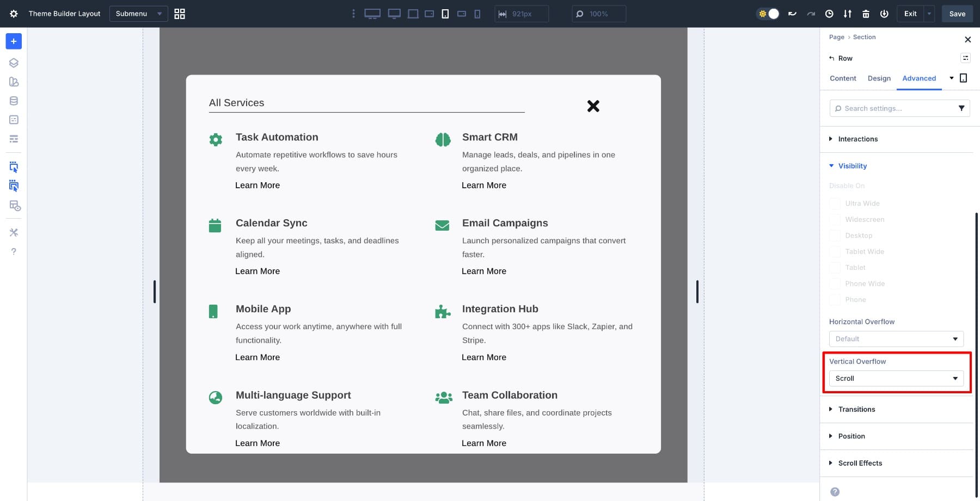Open the Vertical Overflow Scroll dropdown
Image resolution: width=980 pixels, height=501 pixels.
[896, 379]
